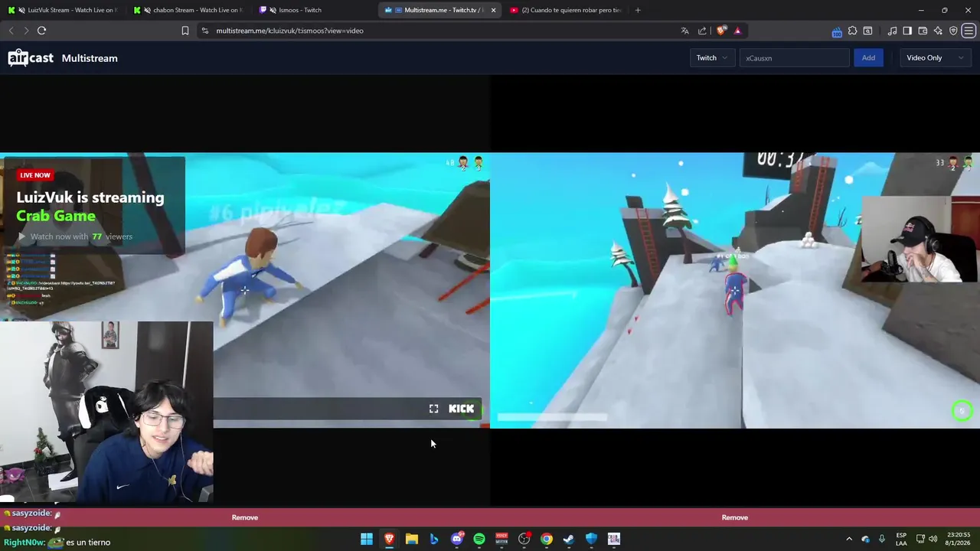The height and width of the screenshot is (551, 980).
Task: Reload the current page
Action: [41, 31]
